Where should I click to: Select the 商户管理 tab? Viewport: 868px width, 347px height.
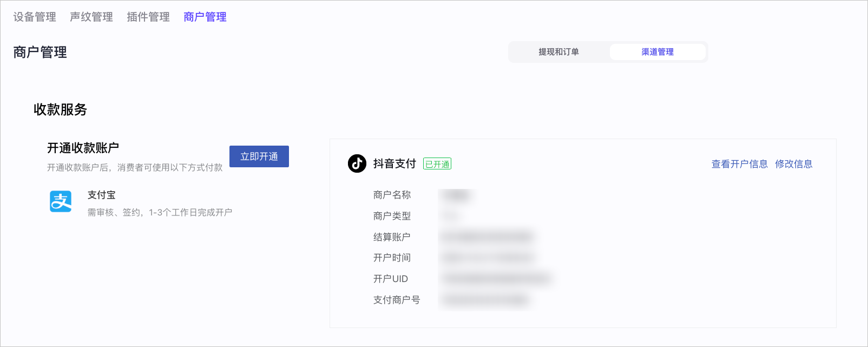[x=205, y=17]
